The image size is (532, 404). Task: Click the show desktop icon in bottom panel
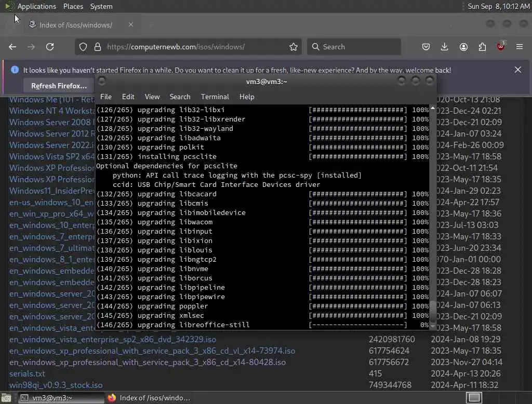[6, 398]
